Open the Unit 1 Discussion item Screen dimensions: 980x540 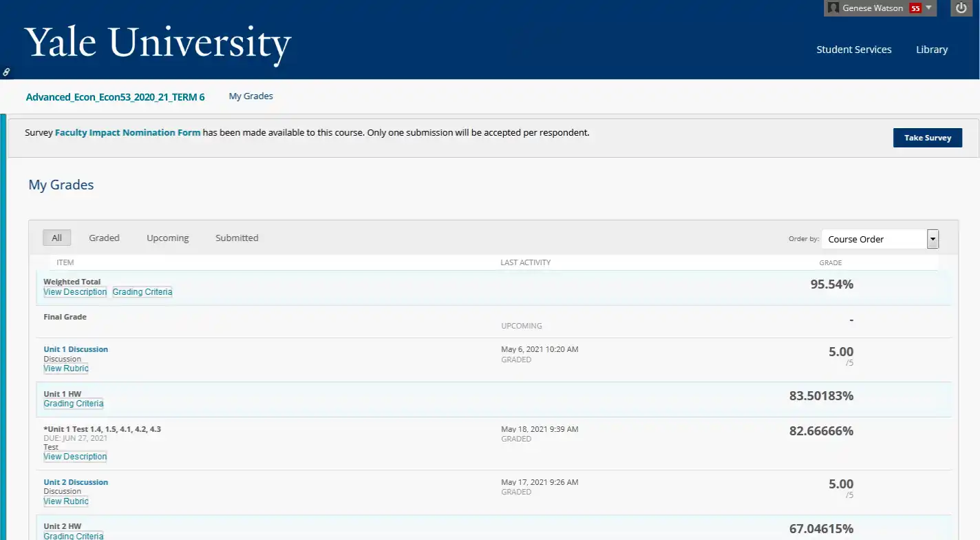pyautogui.click(x=76, y=349)
